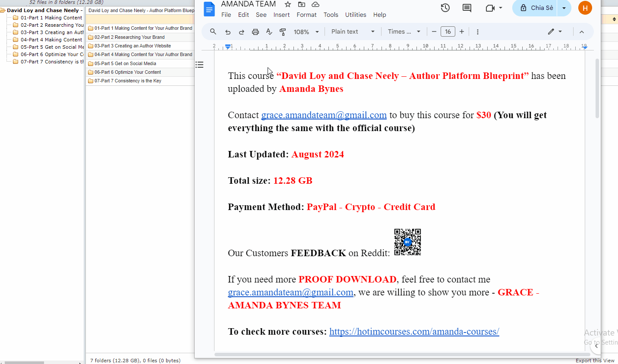This screenshot has height=364, width=618.
Task: Open the Utilities menu
Action: [x=356, y=15]
